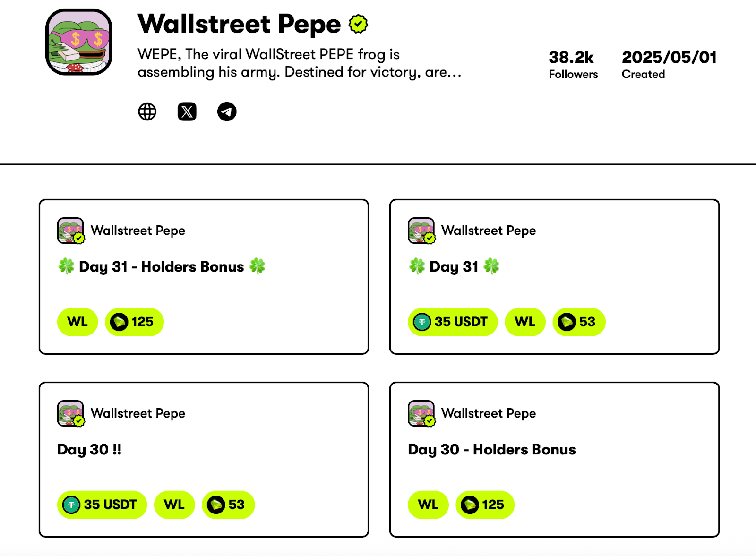This screenshot has height=556, width=756.
Task: Click the 35 USDT reward in Day 31
Action: (453, 322)
